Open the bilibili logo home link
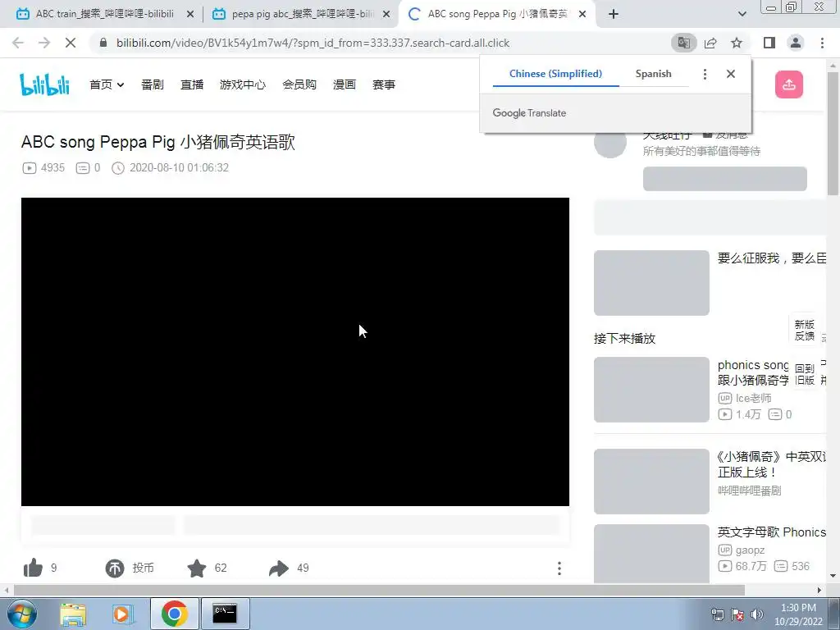Screen dimensions: 840x630 pyautogui.click(x=44, y=84)
